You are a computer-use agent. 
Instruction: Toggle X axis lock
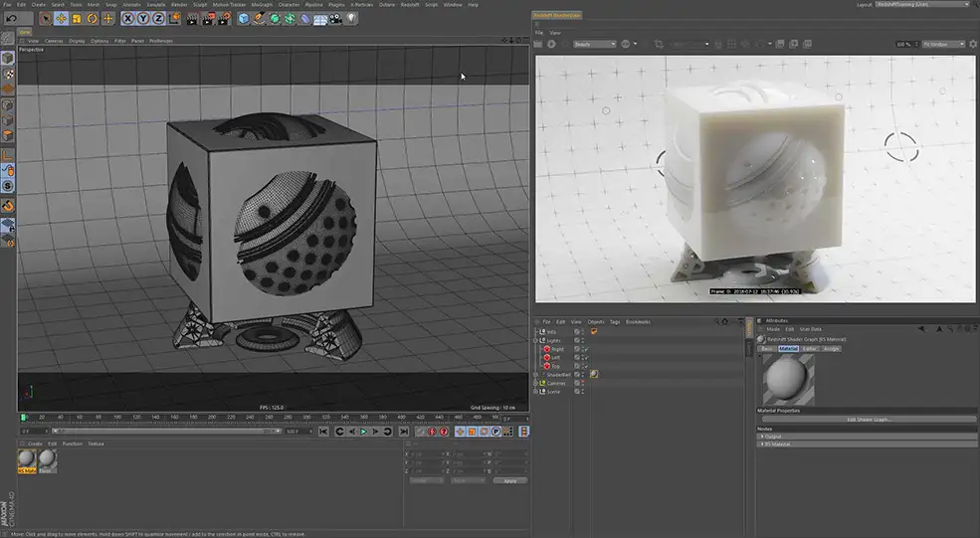[128, 19]
